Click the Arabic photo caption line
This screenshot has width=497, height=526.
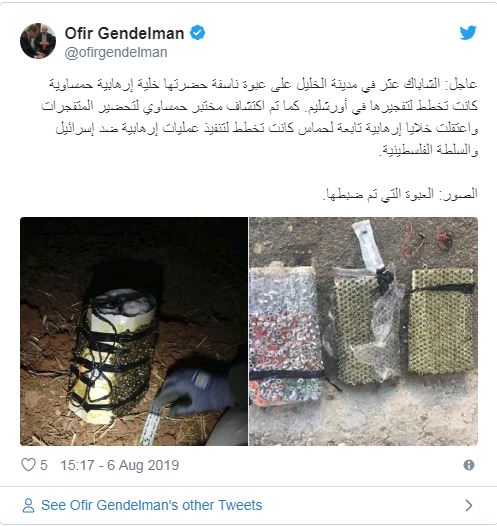click(x=400, y=194)
